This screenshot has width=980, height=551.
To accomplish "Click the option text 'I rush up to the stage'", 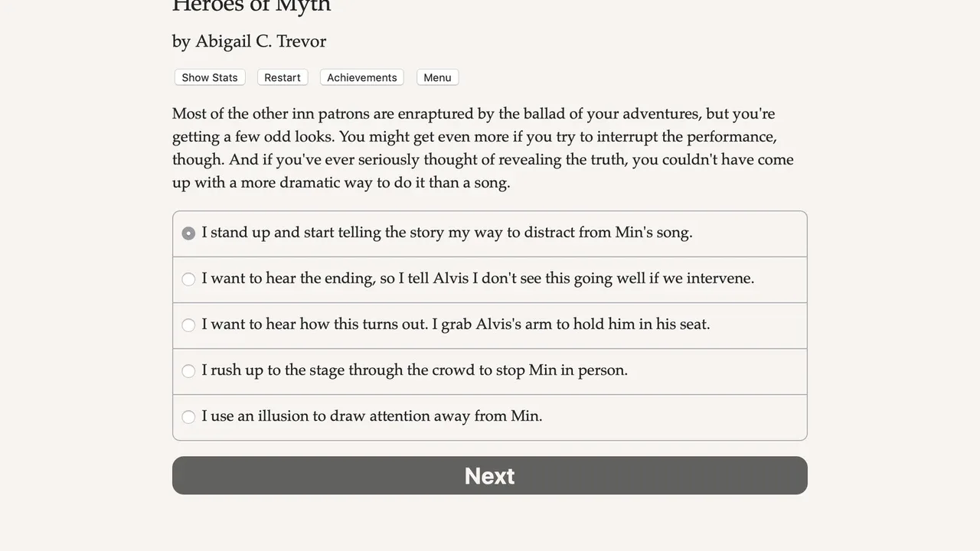I will (x=414, y=370).
